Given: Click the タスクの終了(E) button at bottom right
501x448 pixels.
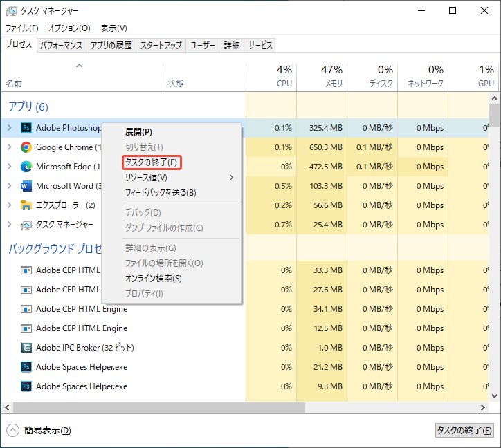Looking at the screenshot, I should pyautogui.click(x=464, y=430).
